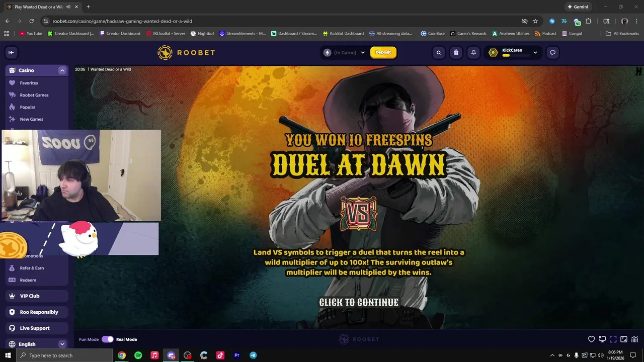Open Shazam browser extension
644x362 pixels.
point(552,21)
